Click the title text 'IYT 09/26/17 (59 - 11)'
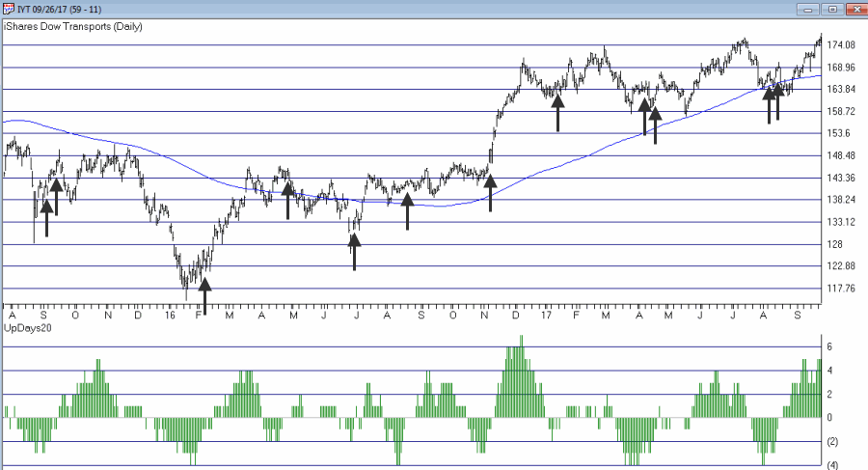 coord(59,10)
